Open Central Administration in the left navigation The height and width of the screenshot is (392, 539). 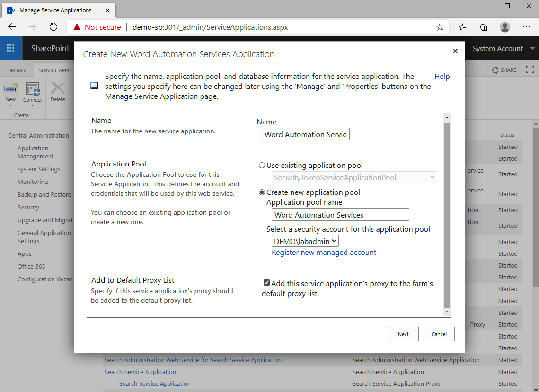[x=38, y=135]
